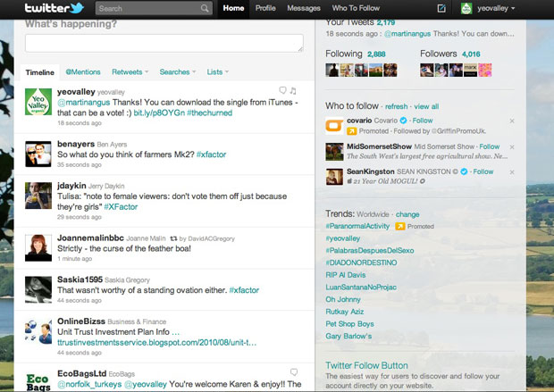
Task: Open the Pet Shop Boys trend
Action: pos(349,324)
